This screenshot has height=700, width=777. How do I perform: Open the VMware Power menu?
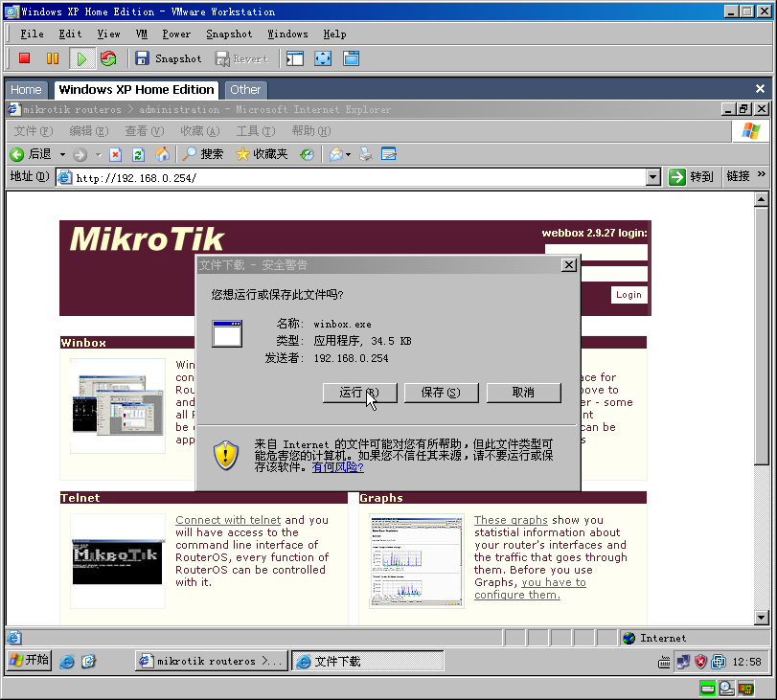[x=176, y=34]
